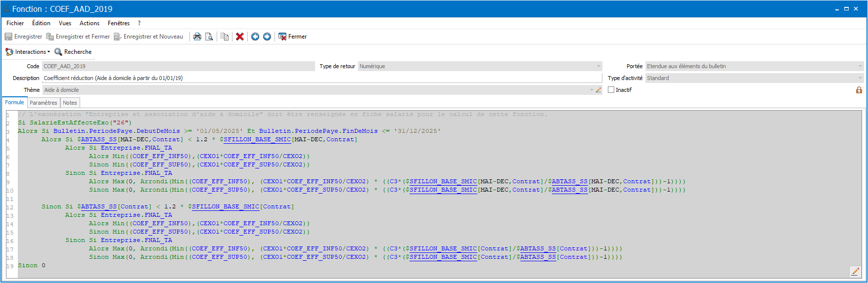Switch to the Paramètres tab
This screenshot has width=868, height=283.
(x=44, y=103)
